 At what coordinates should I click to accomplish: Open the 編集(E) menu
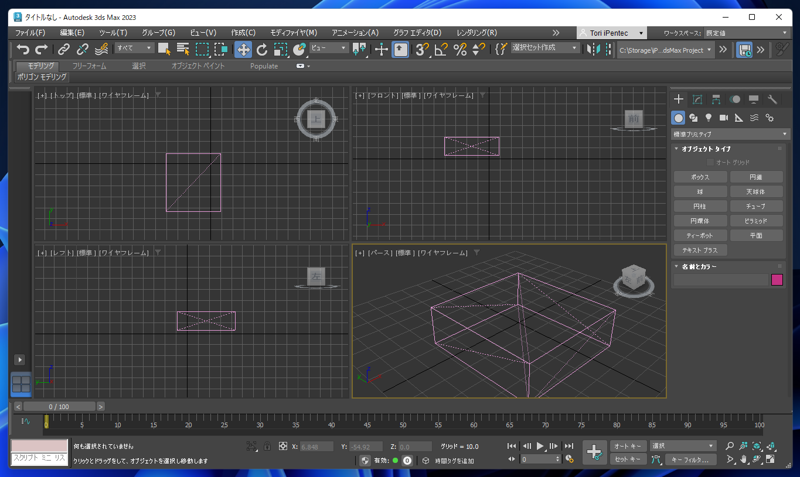pos(72,33)
